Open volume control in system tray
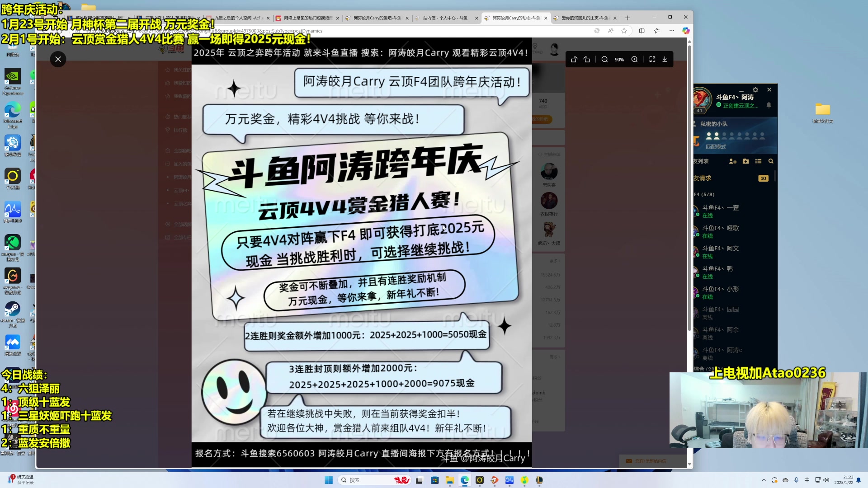This screenshot has height=488, width=868. click(826, 480)
